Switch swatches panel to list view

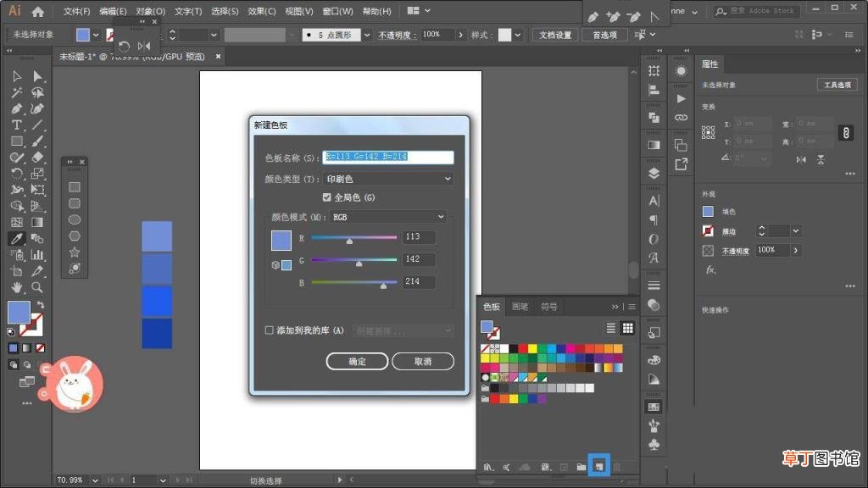[610, 328]
